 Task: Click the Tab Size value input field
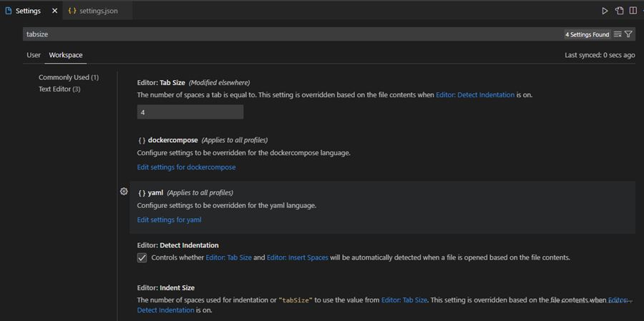(x=190, y=112)
